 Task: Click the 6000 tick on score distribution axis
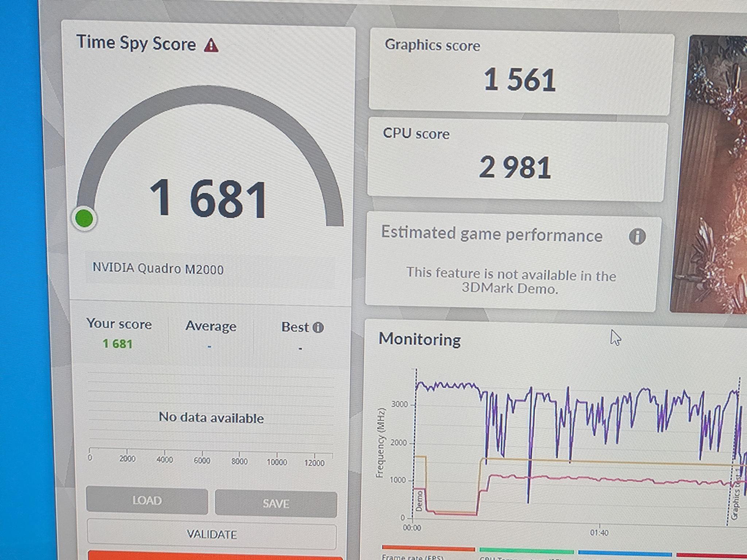click(x=202, y=460)
